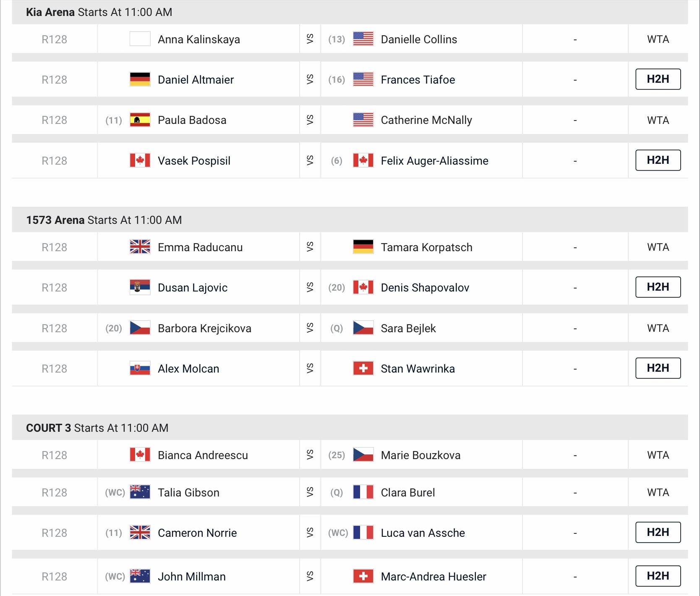Click Germany flag next to Daniel Altmaier
This screenshot has width=700, height=596.
click(140, 79)
